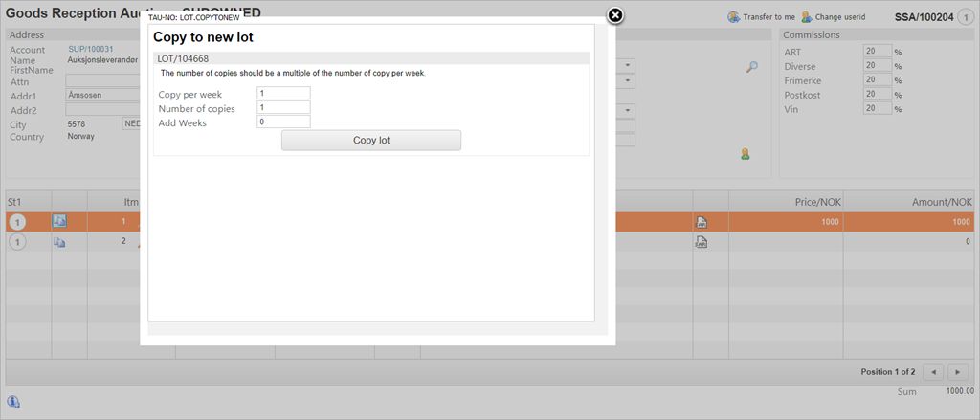The image size is (980, 420).
Task: Open the document icon in second row
Action: (x=702, y=242)
